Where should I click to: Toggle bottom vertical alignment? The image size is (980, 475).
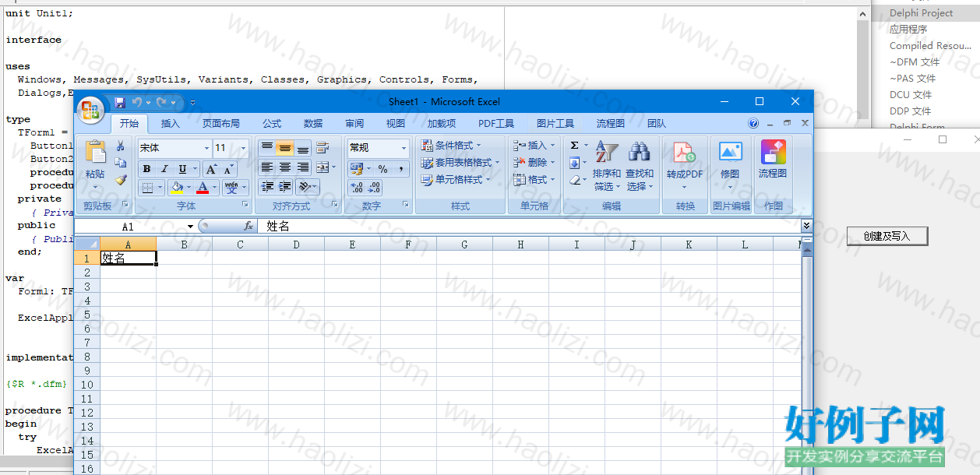click(x=303, y=147)
